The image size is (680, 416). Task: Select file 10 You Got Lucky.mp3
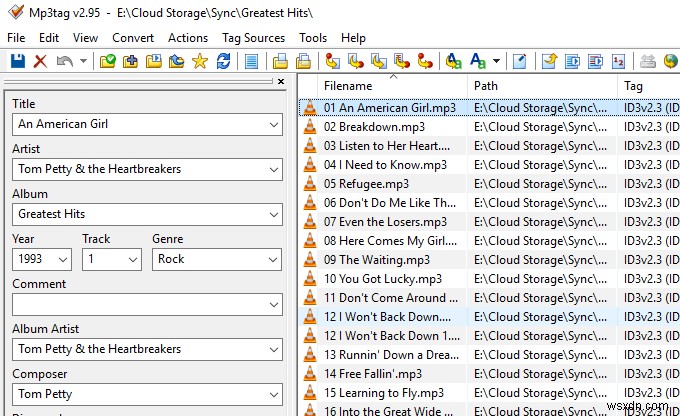pos(382,279)
